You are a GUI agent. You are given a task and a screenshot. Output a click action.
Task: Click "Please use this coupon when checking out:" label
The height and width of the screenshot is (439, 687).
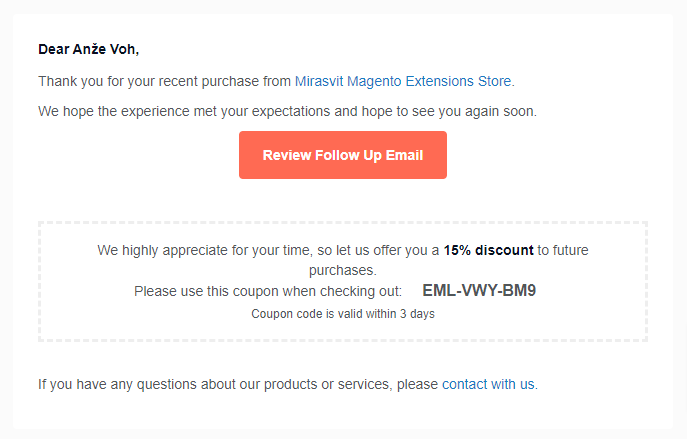point(267,292)
